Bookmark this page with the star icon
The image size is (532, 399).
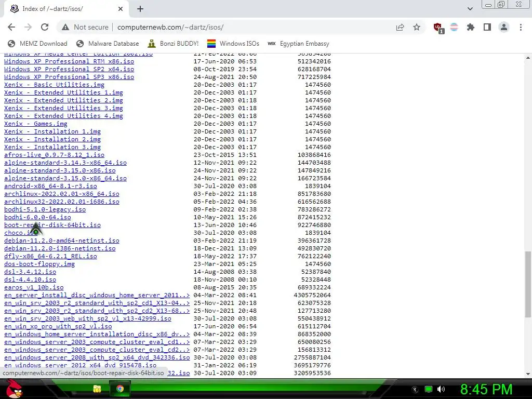(417, 27)
